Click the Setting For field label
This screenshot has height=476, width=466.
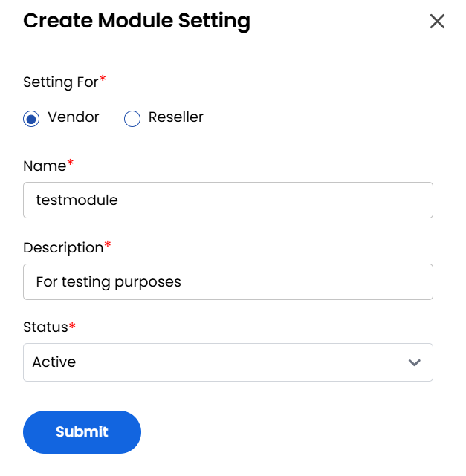click(x=61, y=82)
